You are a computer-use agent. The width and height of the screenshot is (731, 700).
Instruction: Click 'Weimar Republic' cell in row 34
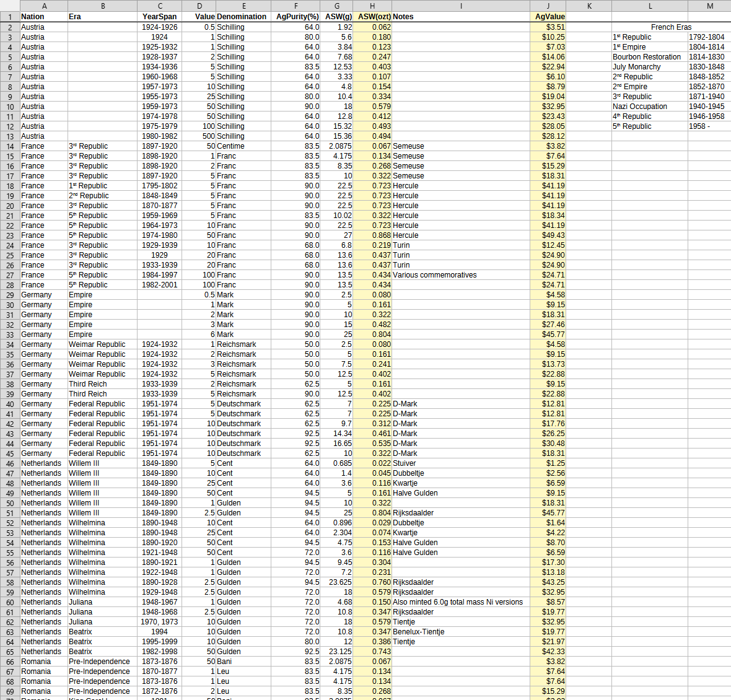pyautogui.click(x=103, y=344)
